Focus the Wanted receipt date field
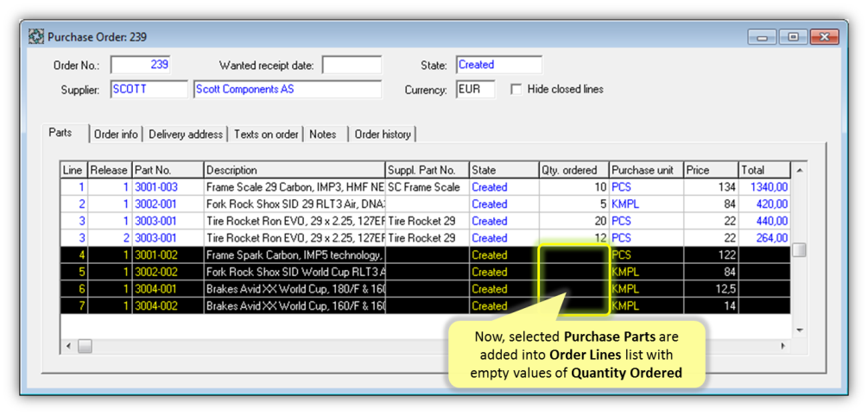This screenshot has width=868, height=415. click(x=352, y=65)
